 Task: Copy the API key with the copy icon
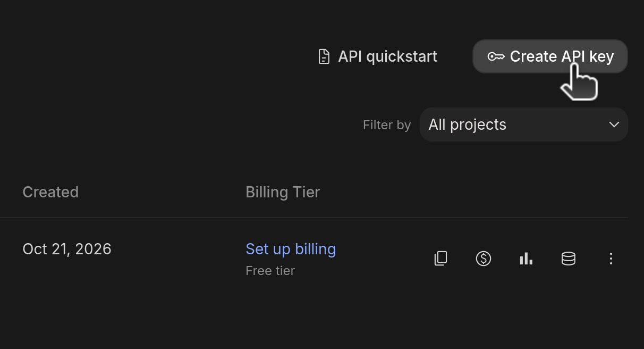(440, 259)
